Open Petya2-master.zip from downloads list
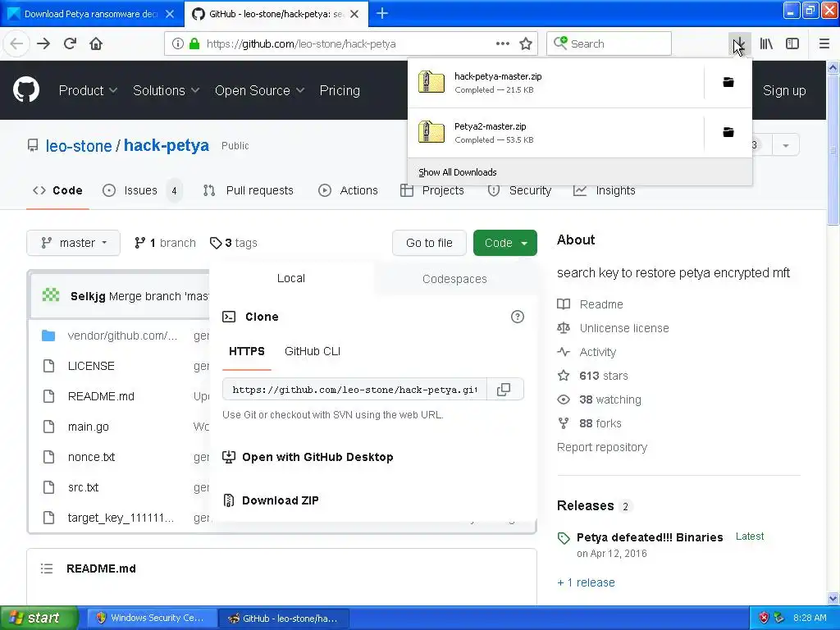The image size is (840, 630). 555,132
